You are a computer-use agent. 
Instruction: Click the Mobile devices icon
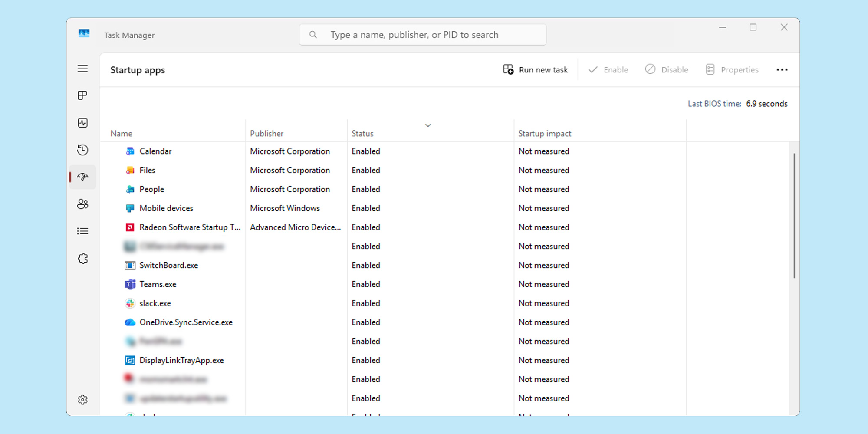click(x=130, y=208)
